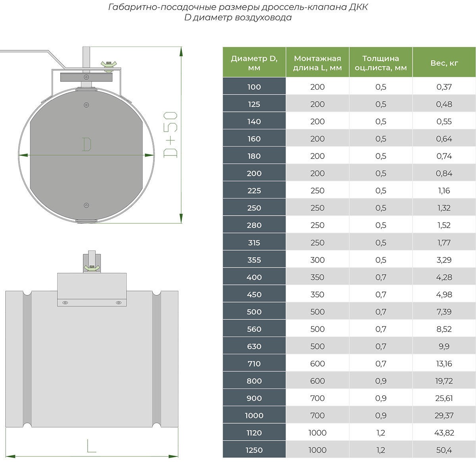Click the bottom screw on the round damper blade
Image resolution: width=476 pixels, height=462 pixels.
point(86,205)
